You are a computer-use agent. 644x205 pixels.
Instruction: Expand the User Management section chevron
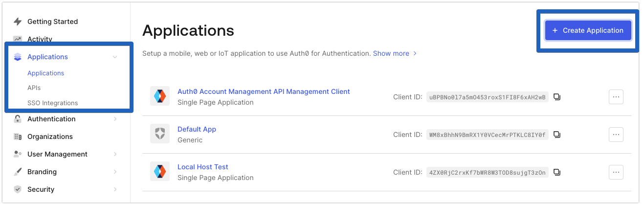tap(115, 154)
